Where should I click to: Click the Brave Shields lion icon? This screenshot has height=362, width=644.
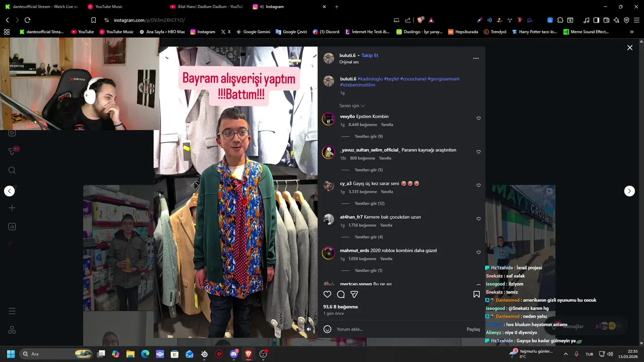click(420, 20)
